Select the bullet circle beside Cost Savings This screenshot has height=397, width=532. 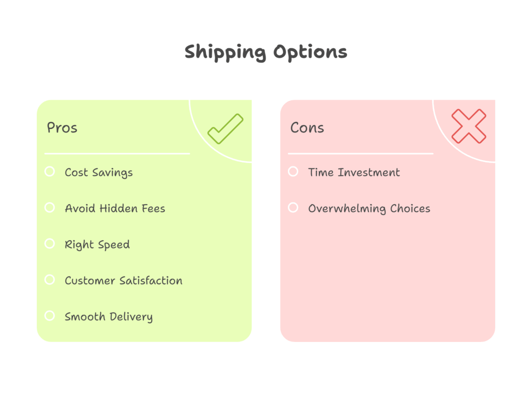click(50, 171)
